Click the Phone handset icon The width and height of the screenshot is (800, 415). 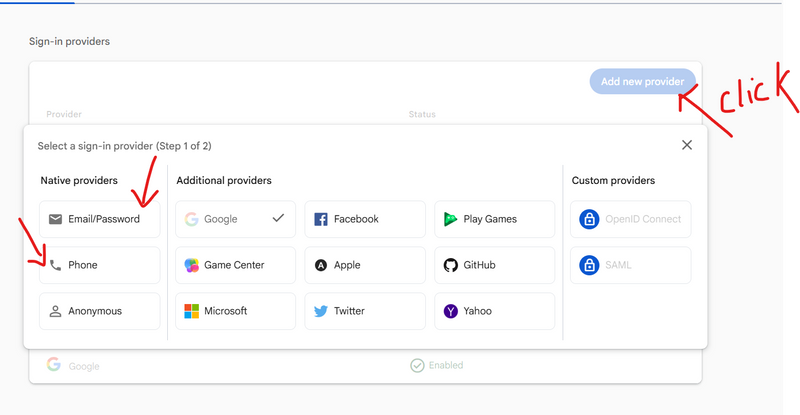pyautogui.click(x=55, y=265)
